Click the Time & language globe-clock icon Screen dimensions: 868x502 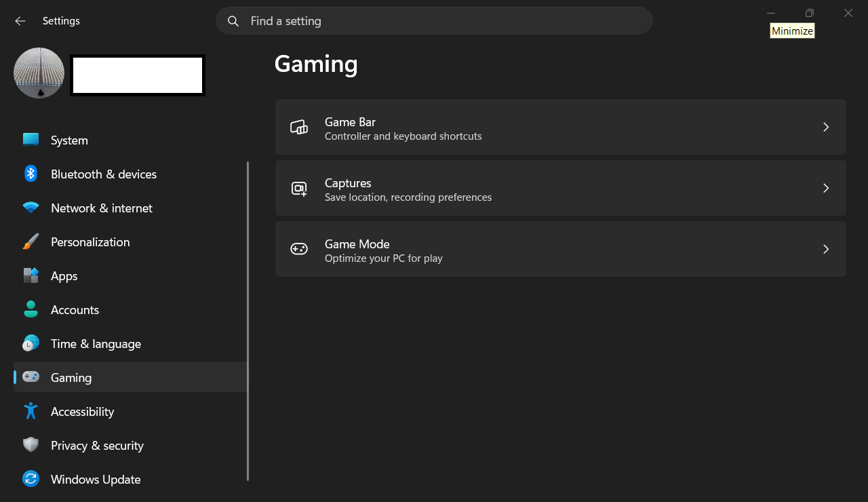tap(31, 343)
